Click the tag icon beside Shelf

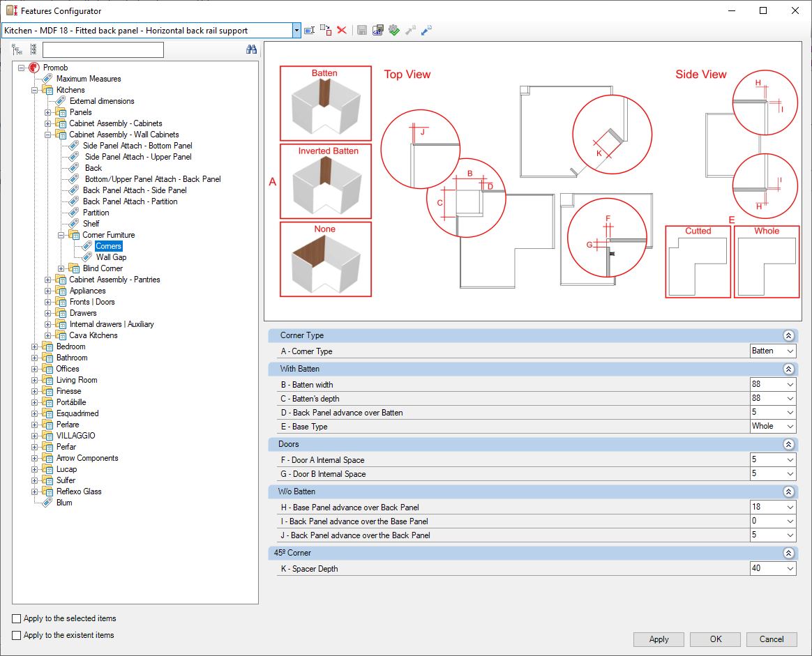click(74, 224)
